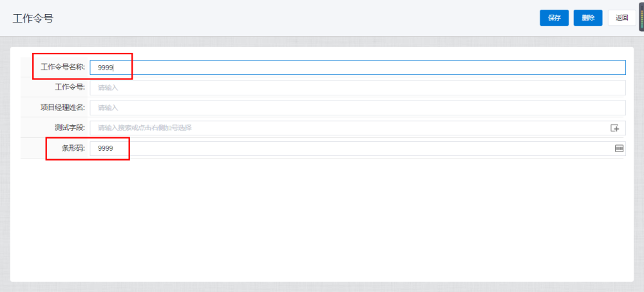This screenshot has width=644, height=292.
Task: Click the empty 工作令号 input field
Action: pyautogui.click(x=357, y=88)
